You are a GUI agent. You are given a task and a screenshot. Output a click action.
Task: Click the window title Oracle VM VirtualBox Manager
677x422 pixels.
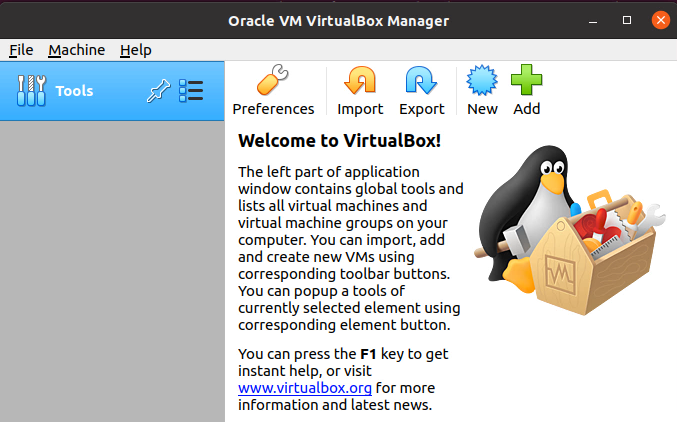[338, 21]
